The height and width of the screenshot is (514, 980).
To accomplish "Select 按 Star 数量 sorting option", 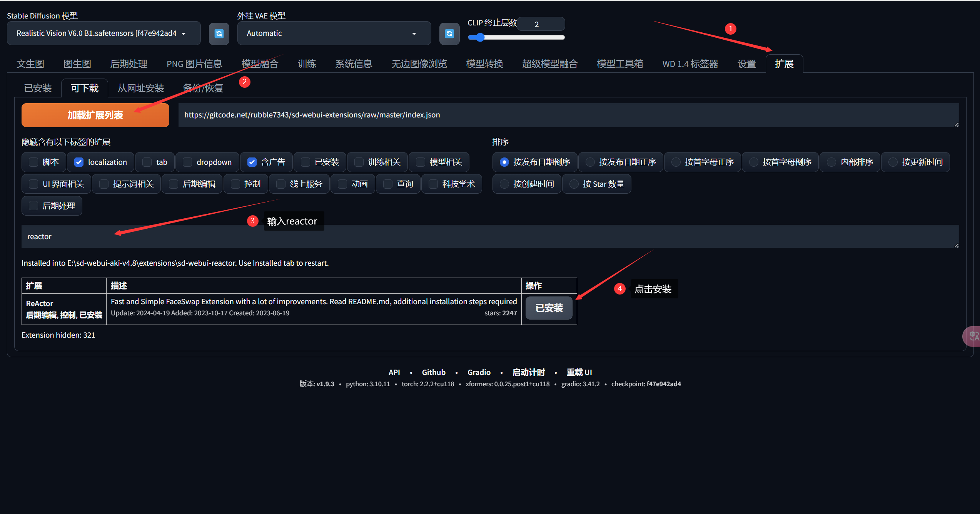I will click(x=574, y=184).
